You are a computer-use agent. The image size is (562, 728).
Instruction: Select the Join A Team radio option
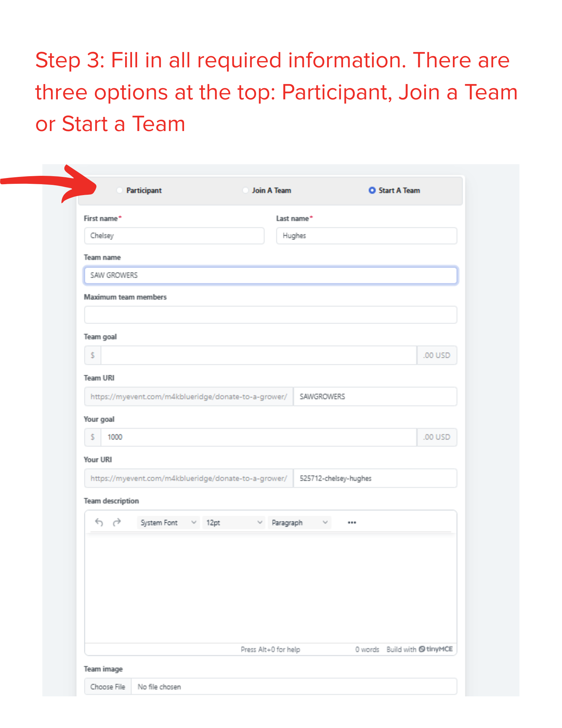(x=246, y=190)
